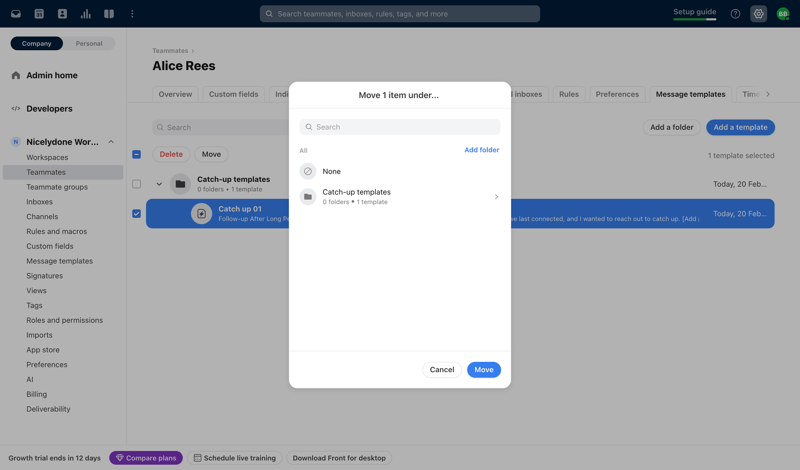Viewport: 800px width, 470px height.
Task: Click the magnifier icon in dialog search
Action: point(309,127)
